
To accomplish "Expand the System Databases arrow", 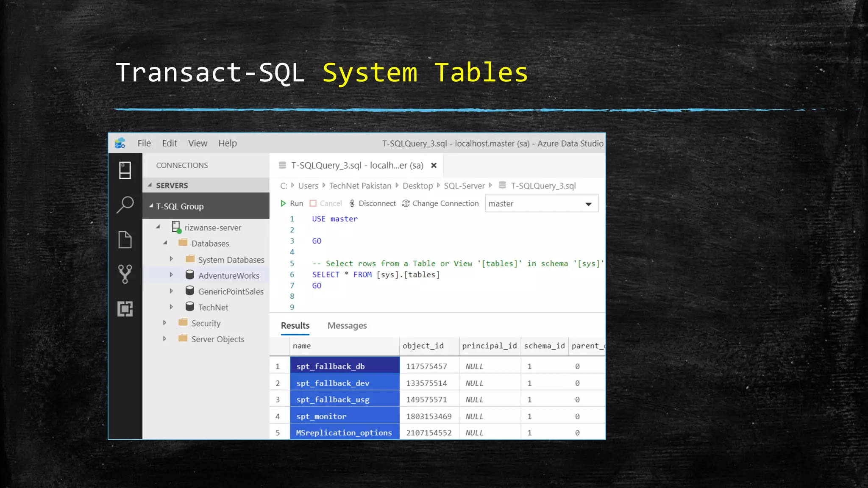I will point(171,259).
